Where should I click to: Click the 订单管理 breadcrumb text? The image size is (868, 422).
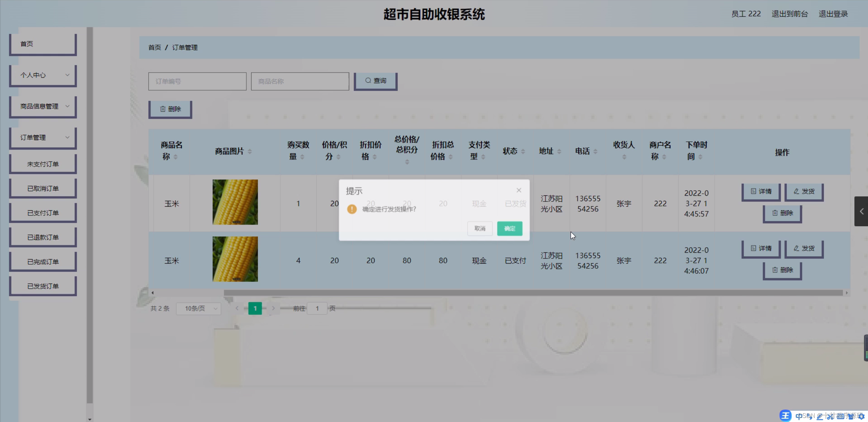pyautogui.click(x=185, y=47)
